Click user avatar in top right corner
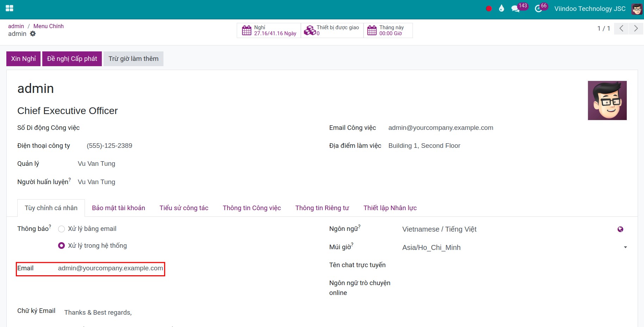This screenshot has width=644, height=327. click(637, 9)
